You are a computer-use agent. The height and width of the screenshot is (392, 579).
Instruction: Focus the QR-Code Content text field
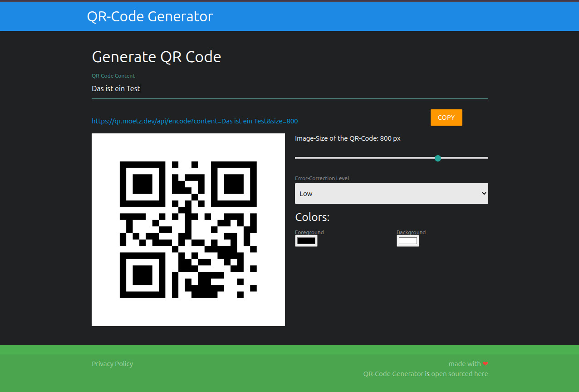(x=289, y=89)
